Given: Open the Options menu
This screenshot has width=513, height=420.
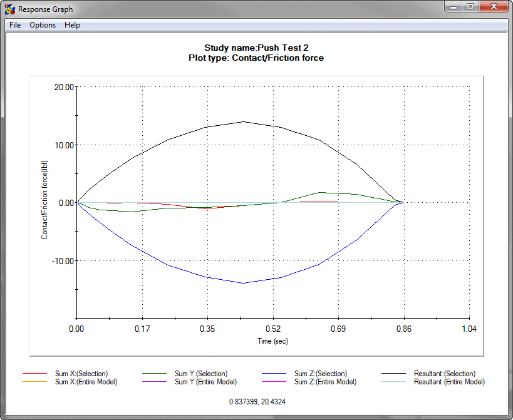Looking at the screenshot, I should 43,25.
